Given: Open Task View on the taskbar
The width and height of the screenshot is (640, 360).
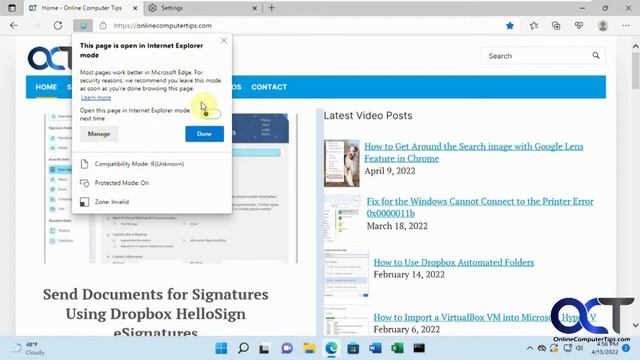Looking at the screenshot, I should 264,348.
